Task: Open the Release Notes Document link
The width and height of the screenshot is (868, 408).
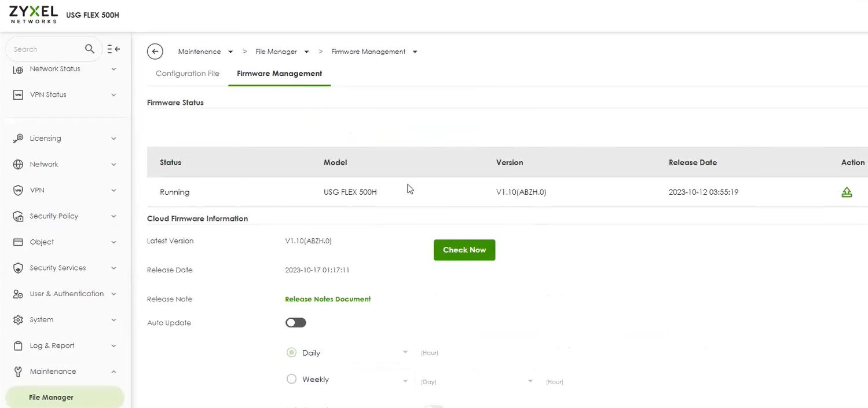Action: tap(328, 300)
